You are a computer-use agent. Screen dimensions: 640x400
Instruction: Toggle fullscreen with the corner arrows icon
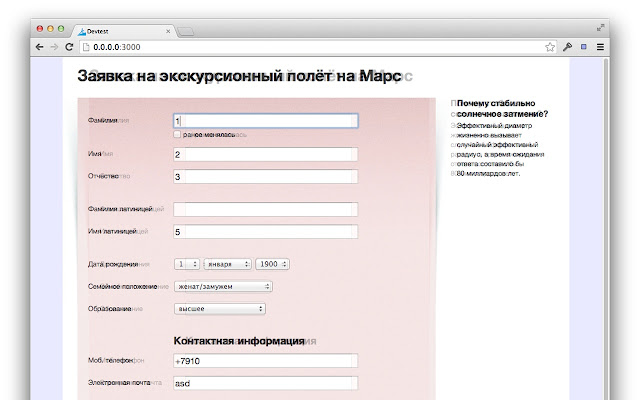point(600,28)
